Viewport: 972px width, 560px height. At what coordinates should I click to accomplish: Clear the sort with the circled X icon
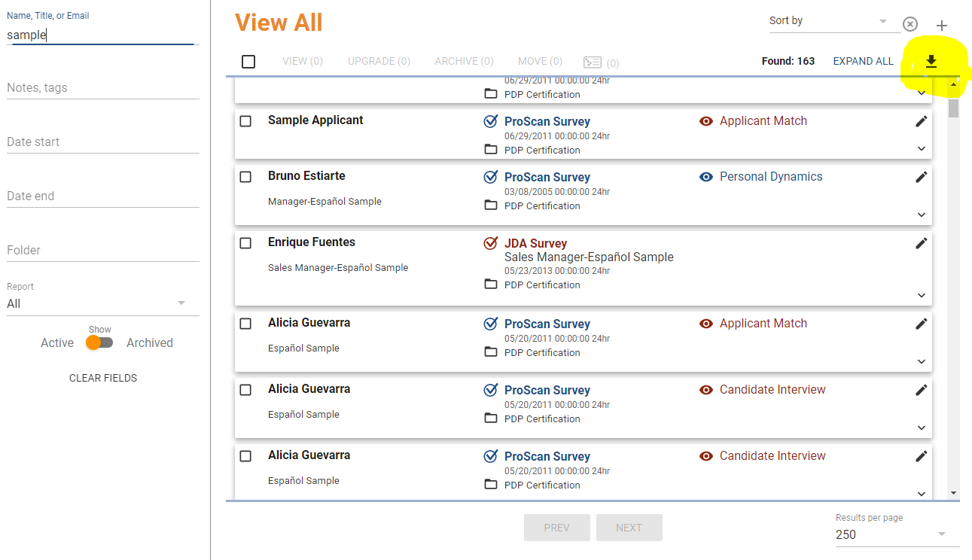[x=910, y=24]
